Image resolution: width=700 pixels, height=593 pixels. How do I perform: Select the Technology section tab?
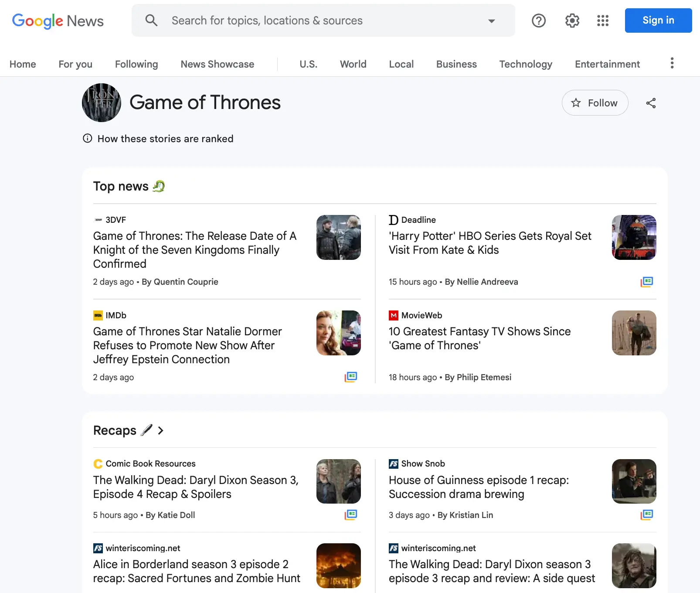click(526, 64)
